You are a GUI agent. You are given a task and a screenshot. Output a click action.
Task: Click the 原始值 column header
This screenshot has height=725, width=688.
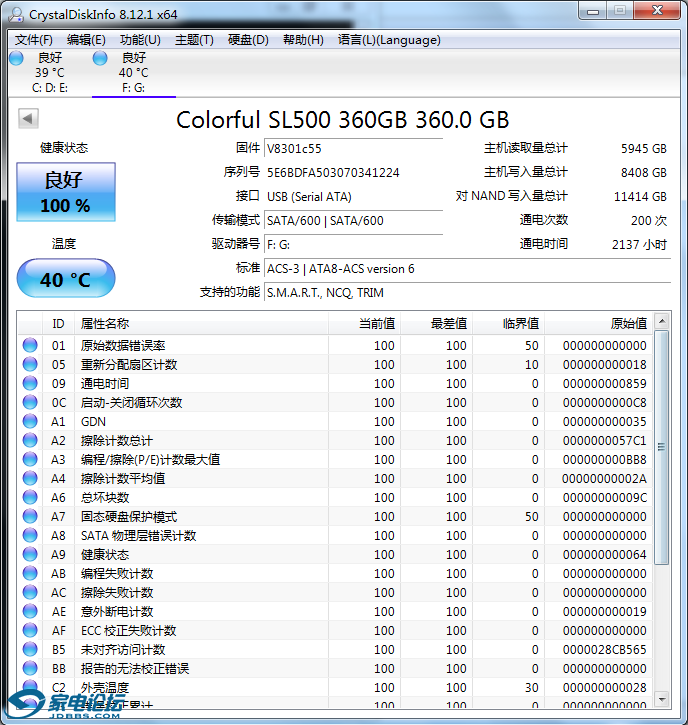tap(599, 323)
